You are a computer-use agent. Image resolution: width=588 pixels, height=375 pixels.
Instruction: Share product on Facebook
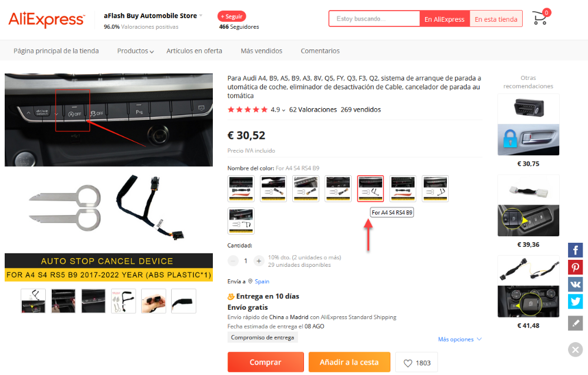(575, 250)
